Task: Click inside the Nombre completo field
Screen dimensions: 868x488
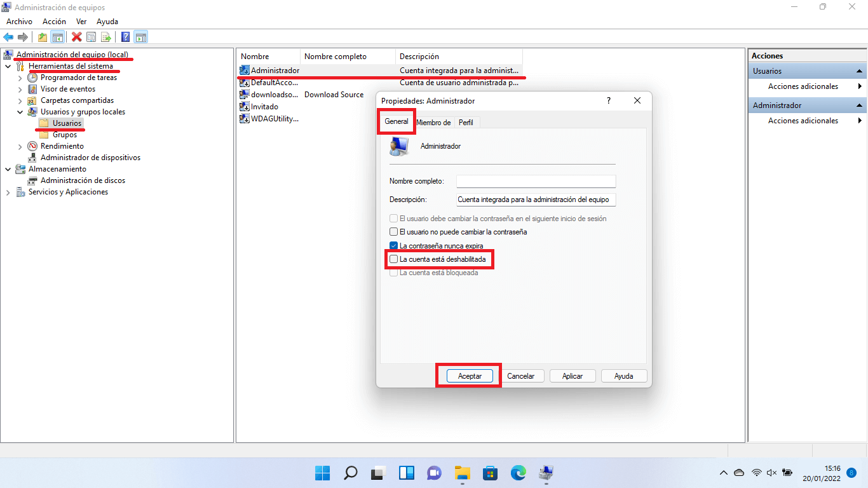Action: 536,181
